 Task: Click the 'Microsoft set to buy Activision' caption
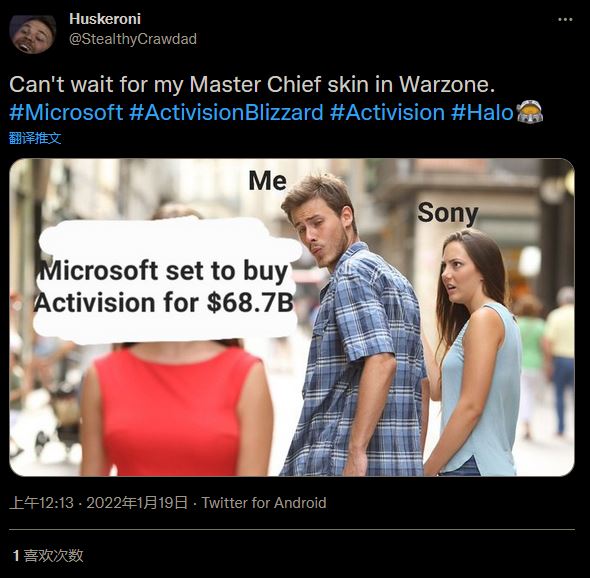pos(164,286)
